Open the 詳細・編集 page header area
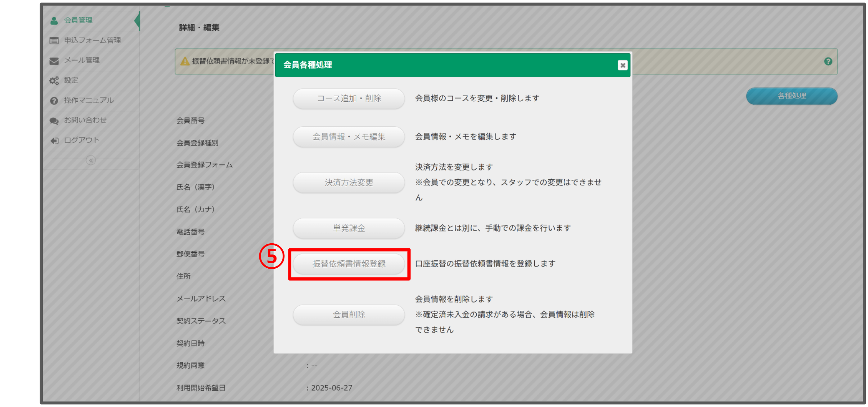The width and height of the screenshot is (868, 407). [x=198, y=27]
